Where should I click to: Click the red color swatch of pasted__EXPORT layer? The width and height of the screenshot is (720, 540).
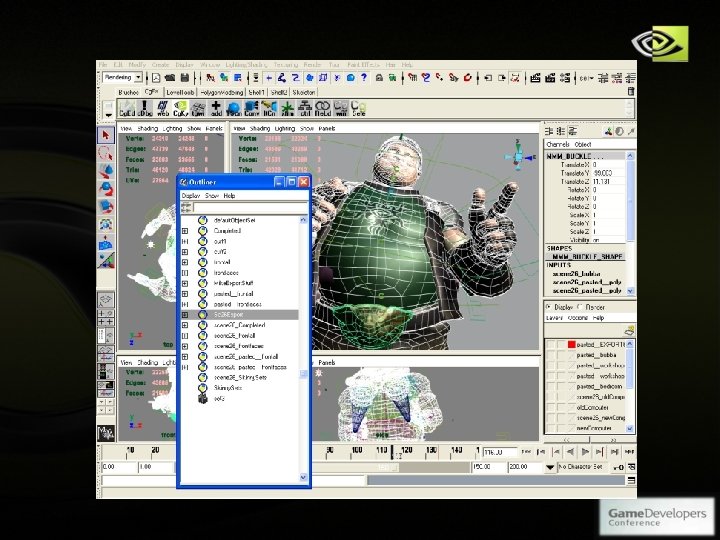571,344
